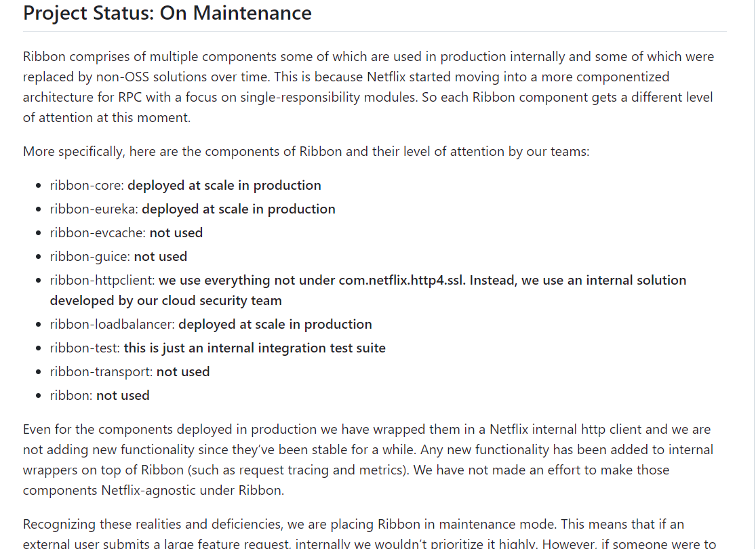Click the "Project Status: On Maintenance" heading
Viewport: 756px width, 549px height.
click(x=167, y=13)
